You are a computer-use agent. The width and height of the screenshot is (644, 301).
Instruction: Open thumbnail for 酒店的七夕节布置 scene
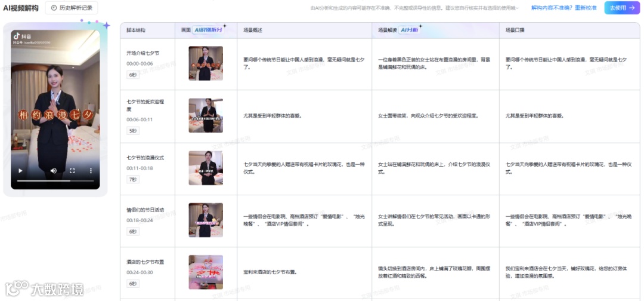click(206, 272)
